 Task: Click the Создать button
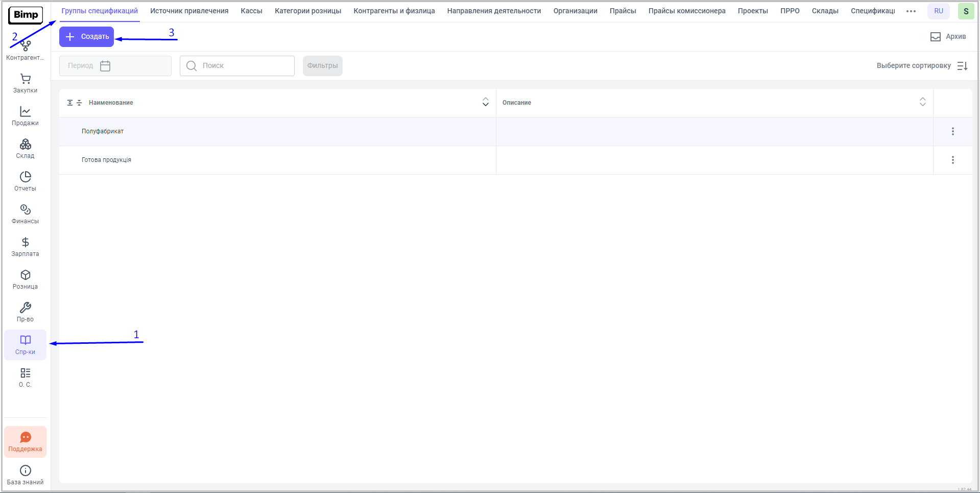coord(87,37)
